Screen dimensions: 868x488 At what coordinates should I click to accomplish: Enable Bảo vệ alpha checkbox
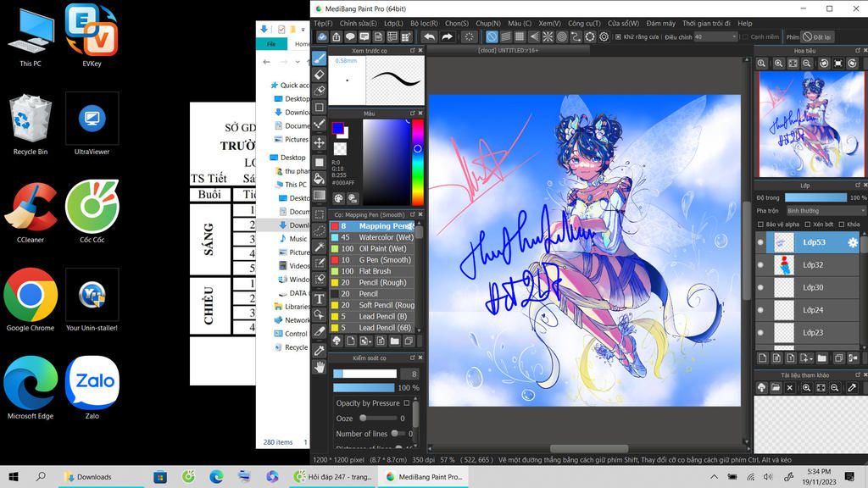pyautogui.click(x=760, y=224)
